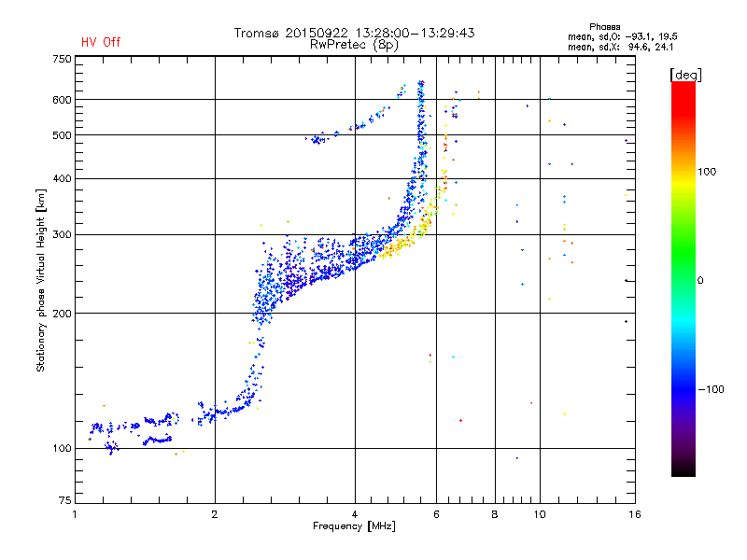
Task: Click the 'Frequency [MHz]' x-axis title
Action: point(354,526)
